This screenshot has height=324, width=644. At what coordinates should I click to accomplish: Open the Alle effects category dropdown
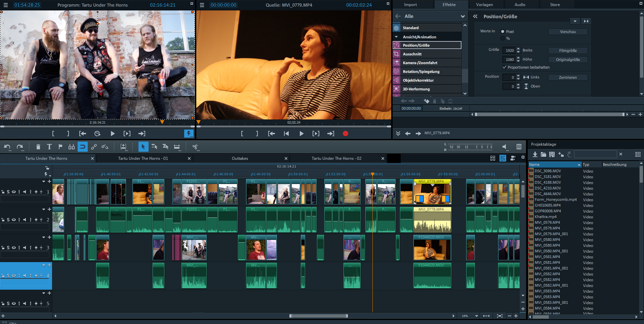pyautogui.click(x=462, y=16)
